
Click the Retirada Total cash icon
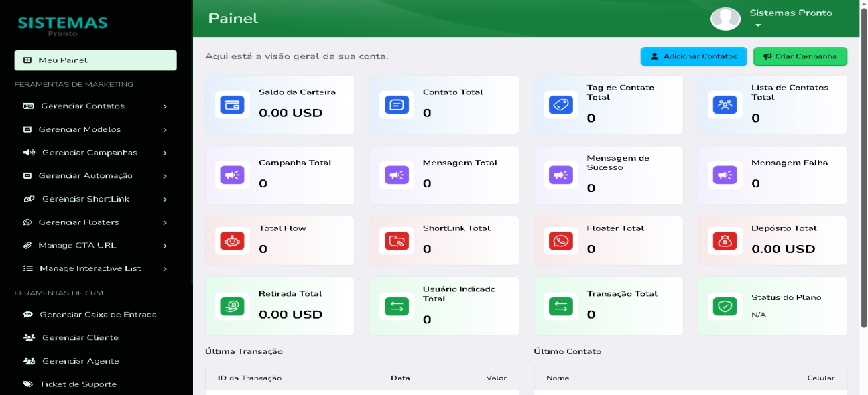click(233, 307)
